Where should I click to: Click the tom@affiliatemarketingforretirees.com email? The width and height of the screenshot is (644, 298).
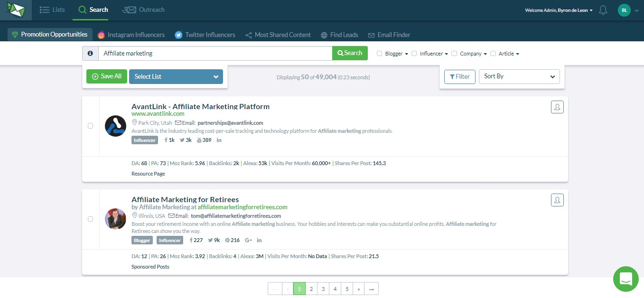click(236, 216)
